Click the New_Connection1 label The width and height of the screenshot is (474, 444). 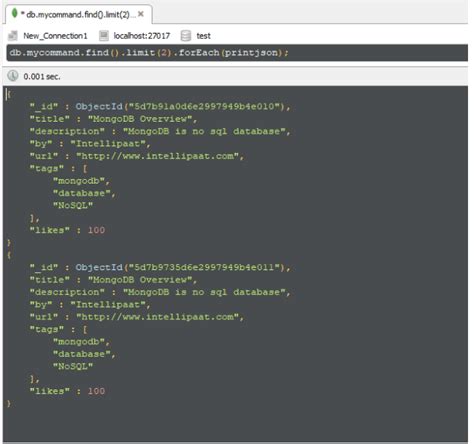point(55,36)
